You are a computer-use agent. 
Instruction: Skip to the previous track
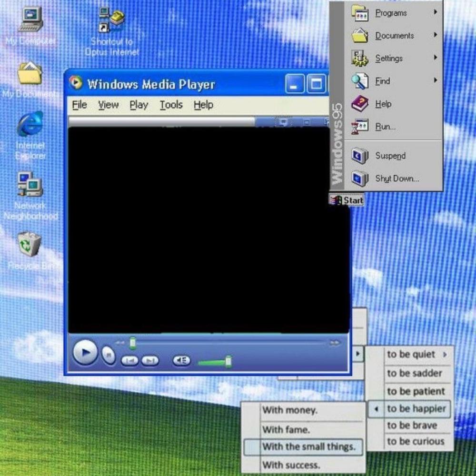point(129,360)
